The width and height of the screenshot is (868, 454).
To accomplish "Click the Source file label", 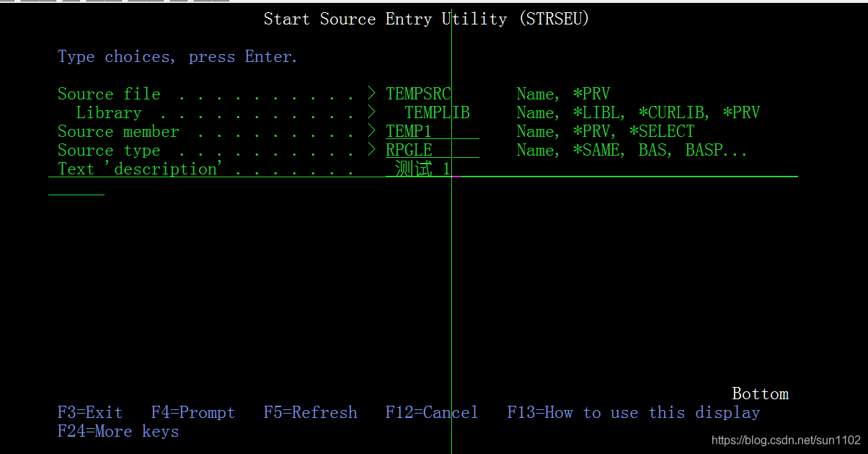I will click(x=109, y=94).
